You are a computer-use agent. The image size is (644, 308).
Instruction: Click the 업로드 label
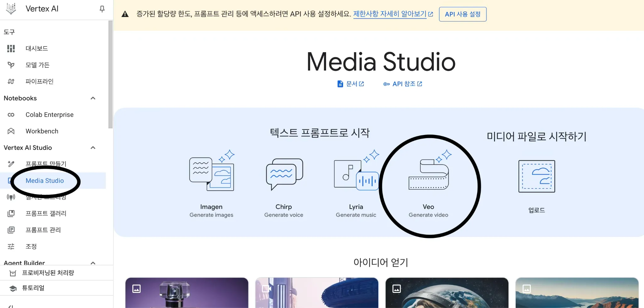coord(537,210)
